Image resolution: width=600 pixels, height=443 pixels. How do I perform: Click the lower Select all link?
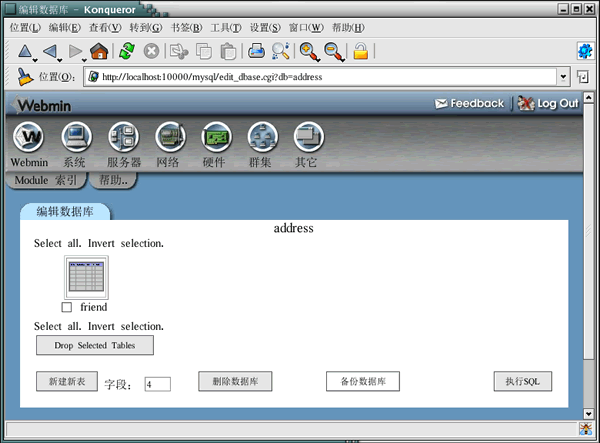coord(58,326)
